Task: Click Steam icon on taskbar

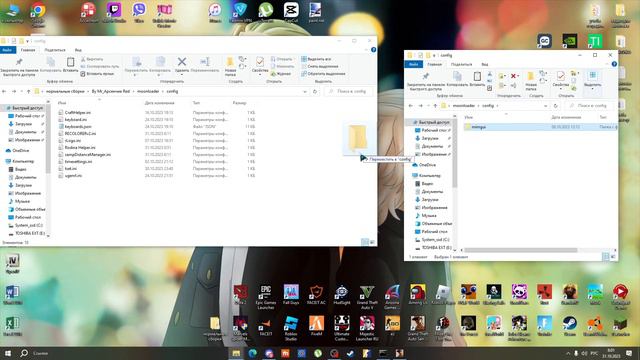Action: [350, 353]
